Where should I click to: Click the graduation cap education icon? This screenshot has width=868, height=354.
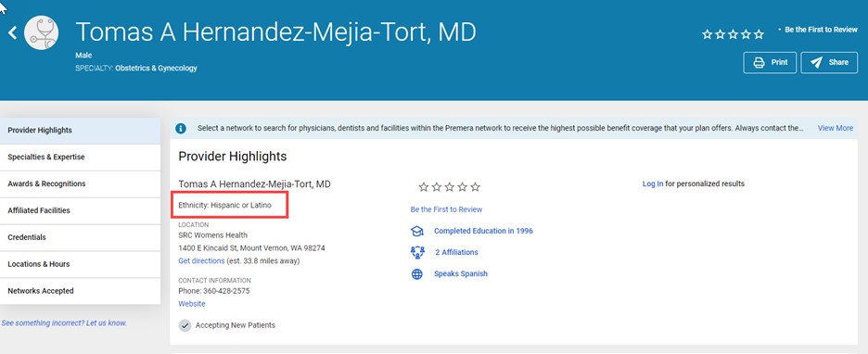click(x=416, y=231)
